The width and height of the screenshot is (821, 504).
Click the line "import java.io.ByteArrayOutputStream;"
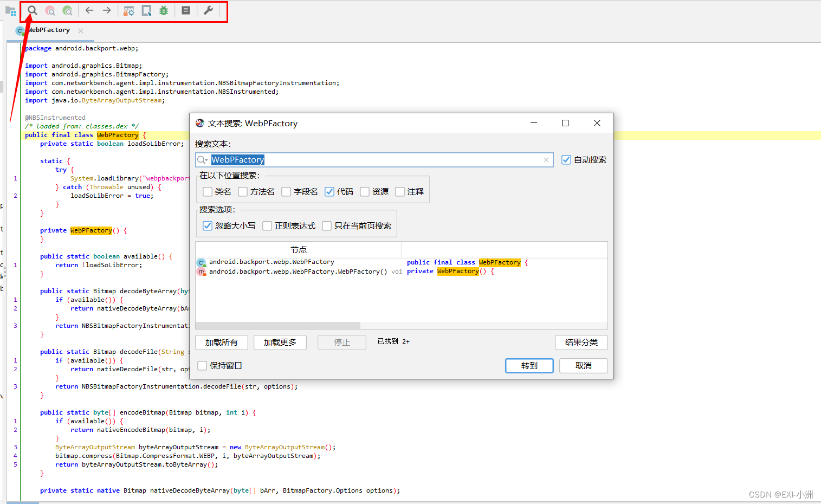click(x=95, y=100)
